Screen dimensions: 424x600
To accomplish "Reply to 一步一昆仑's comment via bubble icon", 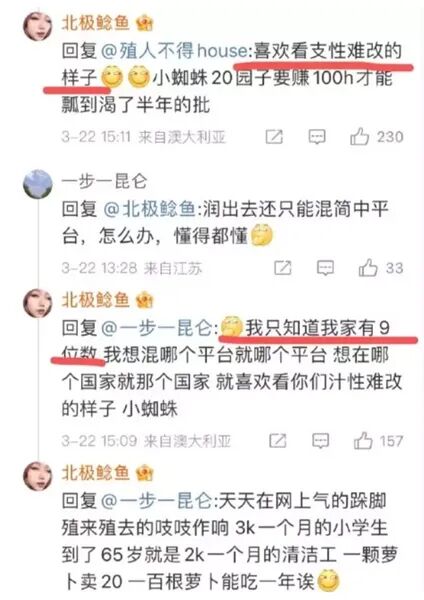I will pyautogui.click(x=326, y=268).
